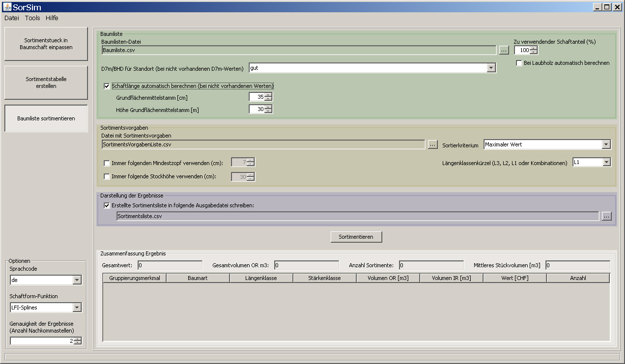Click the SorSim Java window icon
The image size is (625, 364).
click(7, 6)
